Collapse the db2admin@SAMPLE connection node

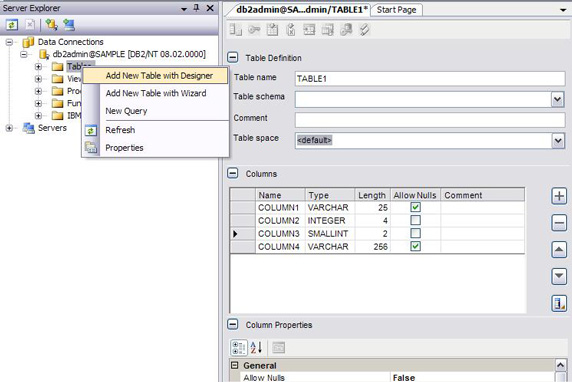[x=24, y=55]
